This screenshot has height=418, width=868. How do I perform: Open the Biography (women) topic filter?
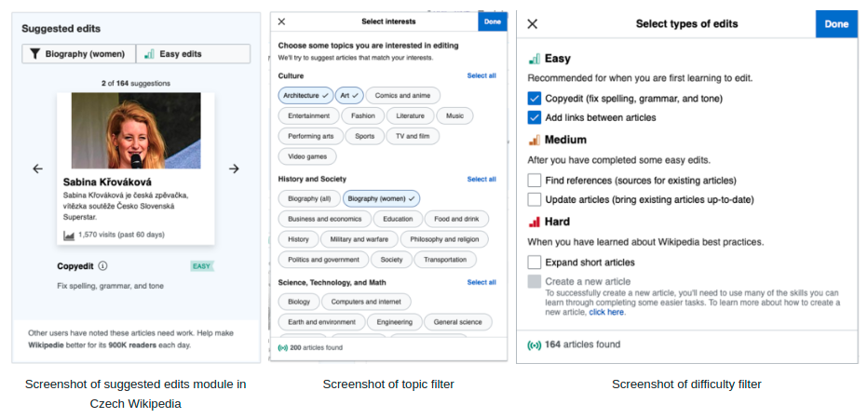79,54
